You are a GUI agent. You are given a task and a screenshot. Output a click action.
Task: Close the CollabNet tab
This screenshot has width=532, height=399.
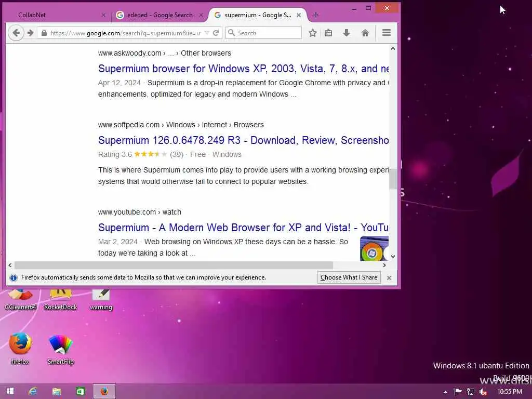tap(103, 15)
